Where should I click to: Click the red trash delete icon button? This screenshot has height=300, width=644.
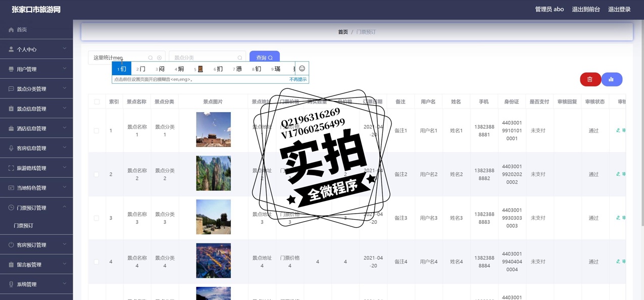(590, 79)
